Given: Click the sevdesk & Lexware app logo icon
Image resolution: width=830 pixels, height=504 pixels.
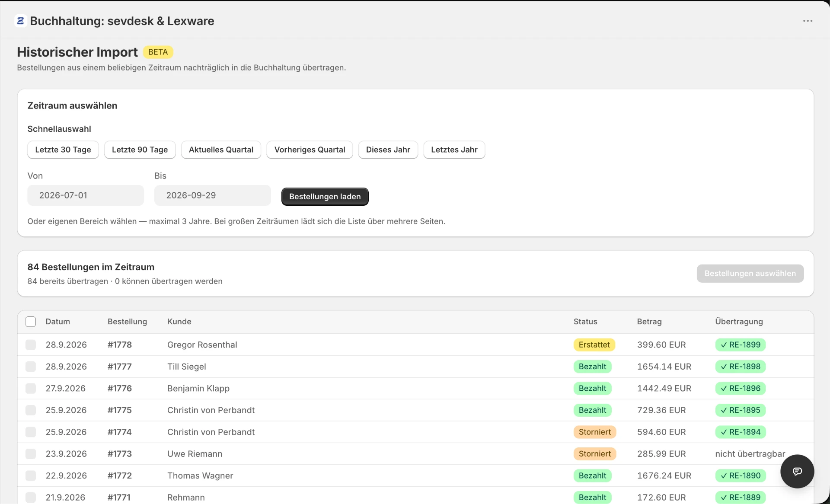Looking at the screenshot, I should [20, 21].
